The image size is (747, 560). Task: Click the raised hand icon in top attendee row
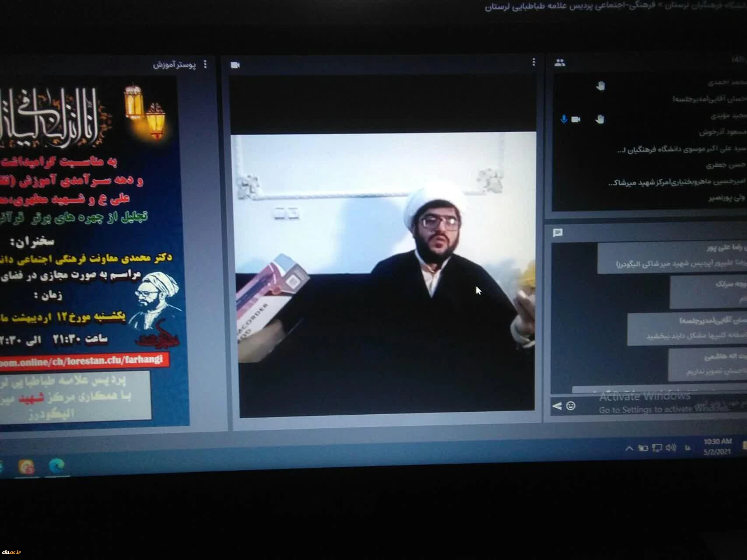tap(600, 86)
